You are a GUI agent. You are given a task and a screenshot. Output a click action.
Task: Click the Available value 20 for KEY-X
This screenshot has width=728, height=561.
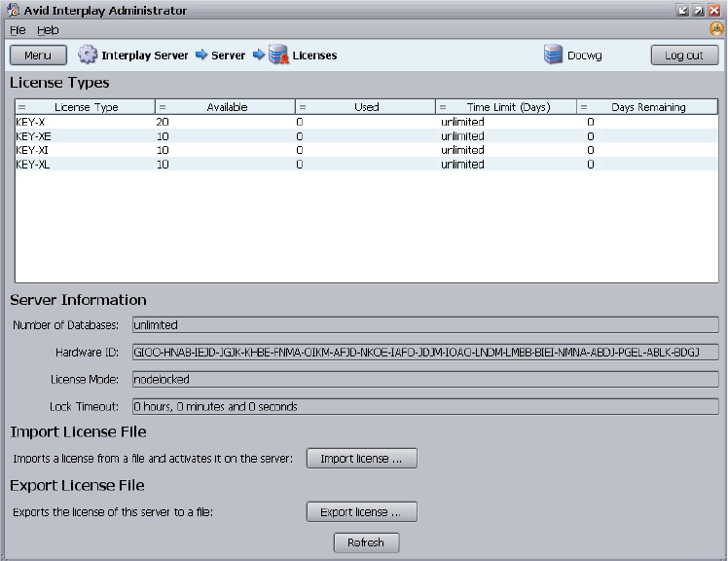click(x=163, y=122)
